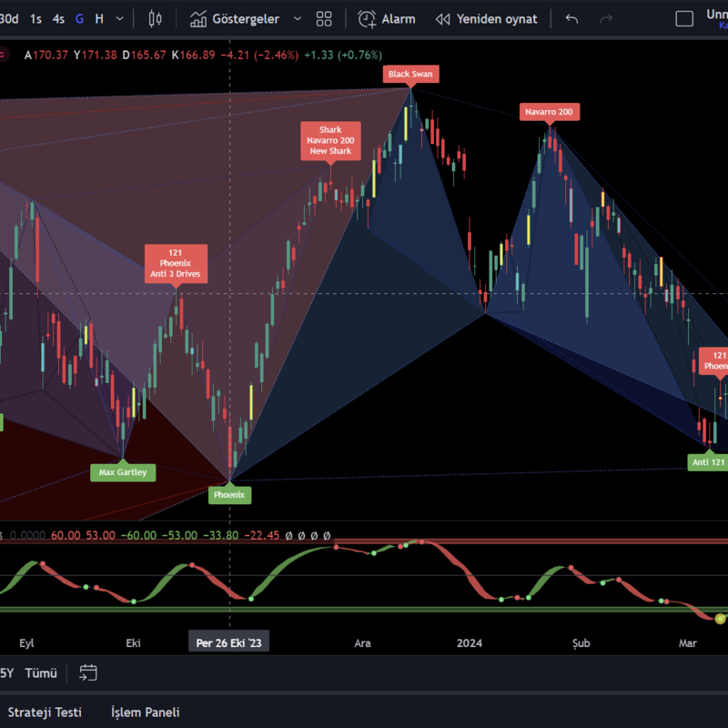
Task: Open the go-to-date calendar icon
Action: [x=88, y=672]
